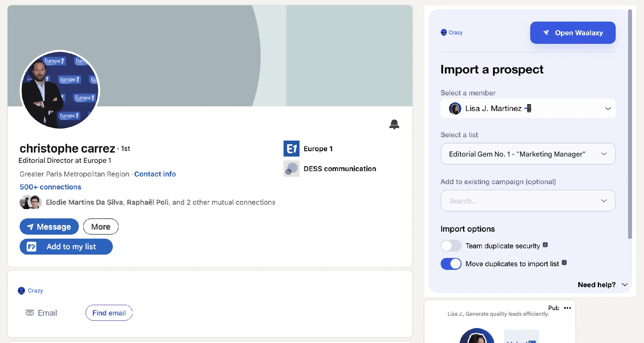Click the Europe 1 company name
The height and width of the screenshot is (343, 644).
click(318, 149)
